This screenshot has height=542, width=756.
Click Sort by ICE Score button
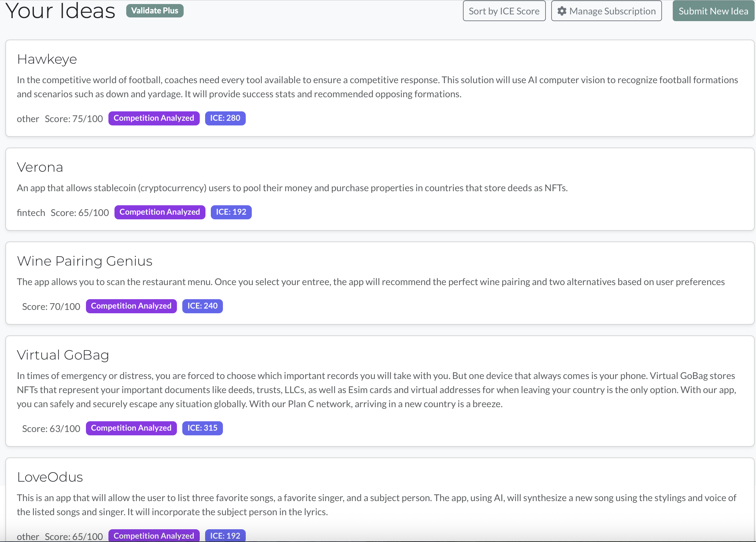(x=504, y=11)
